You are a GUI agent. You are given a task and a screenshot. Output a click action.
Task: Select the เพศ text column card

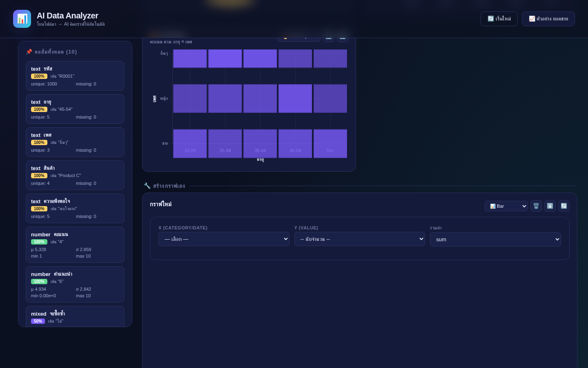[75, 142]
